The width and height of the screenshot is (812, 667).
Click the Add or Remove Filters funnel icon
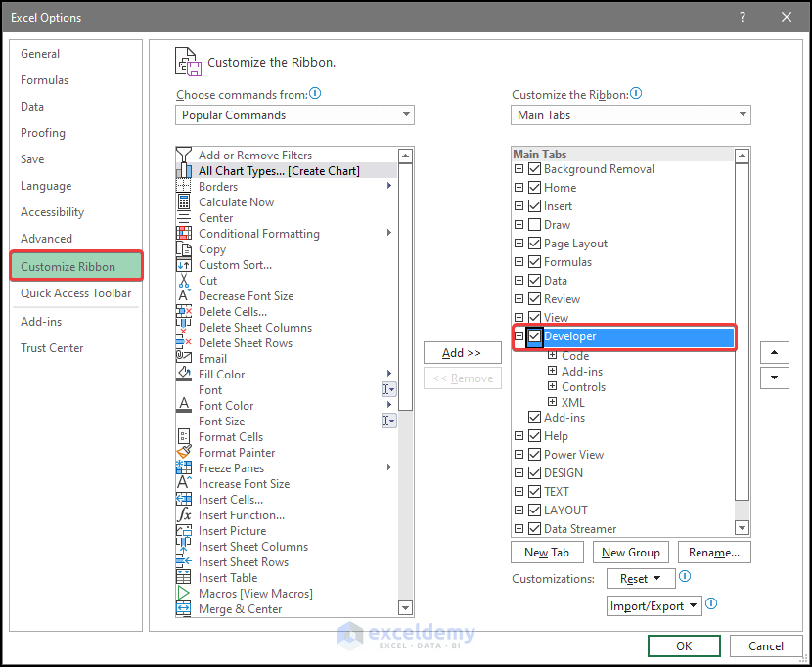[184, 155]
